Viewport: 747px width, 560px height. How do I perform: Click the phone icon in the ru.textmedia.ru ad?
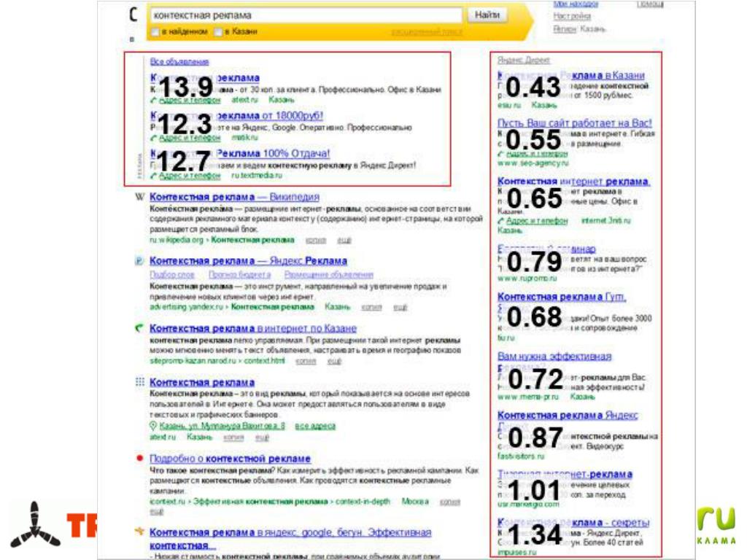pos(153,176)
